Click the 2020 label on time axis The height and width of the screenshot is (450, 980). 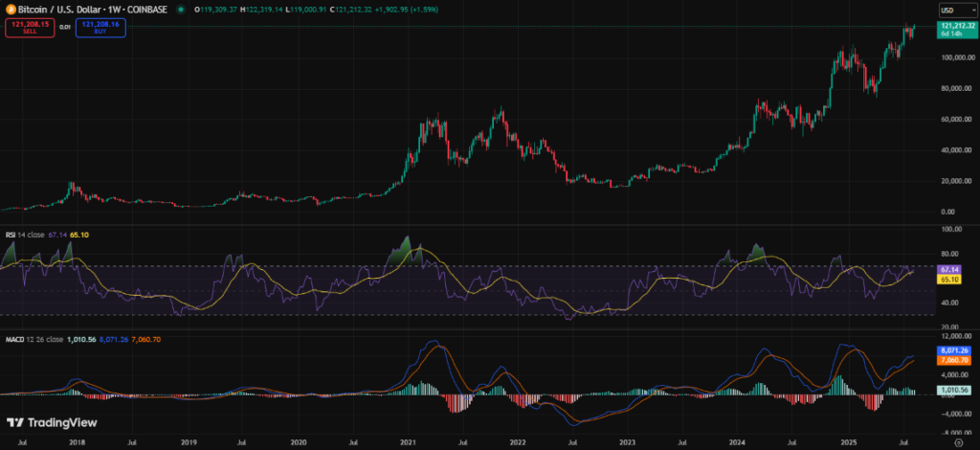pyautogui.click(x=299, y=440)
